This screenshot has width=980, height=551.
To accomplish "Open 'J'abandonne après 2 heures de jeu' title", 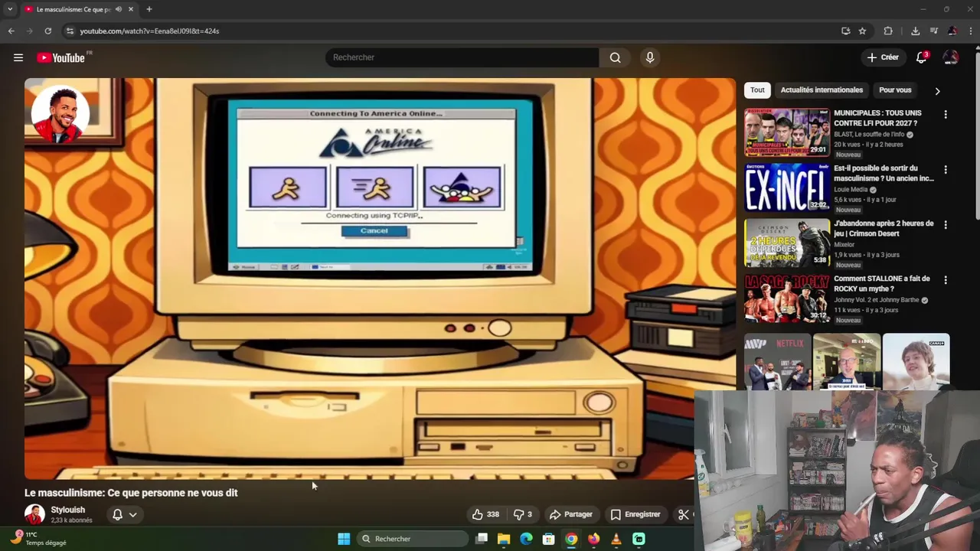I will [x=884, y=228].
